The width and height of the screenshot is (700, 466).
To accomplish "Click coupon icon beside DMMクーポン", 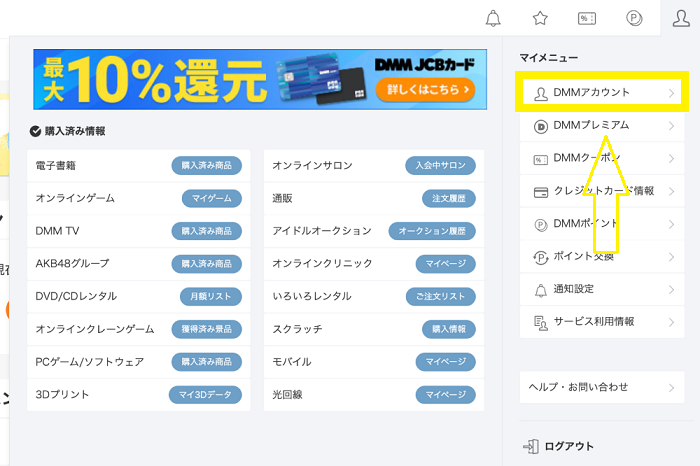I will click(x=541, y=159).
